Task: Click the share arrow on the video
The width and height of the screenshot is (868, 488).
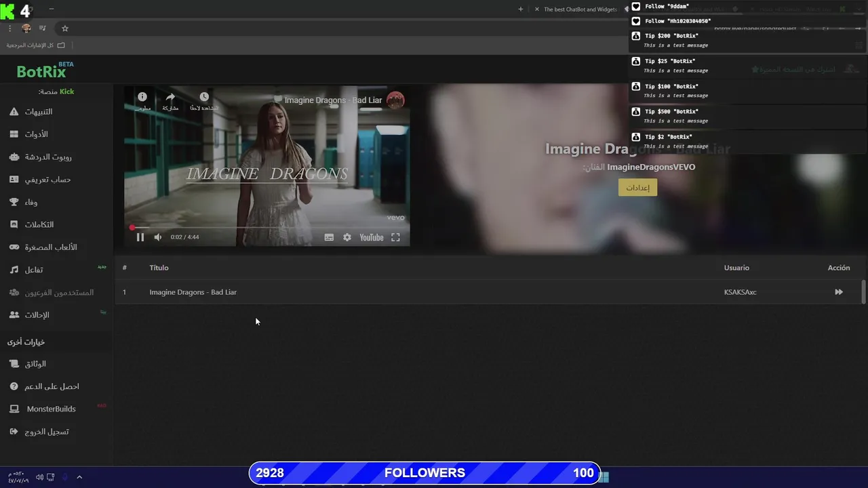Action: 170,97
